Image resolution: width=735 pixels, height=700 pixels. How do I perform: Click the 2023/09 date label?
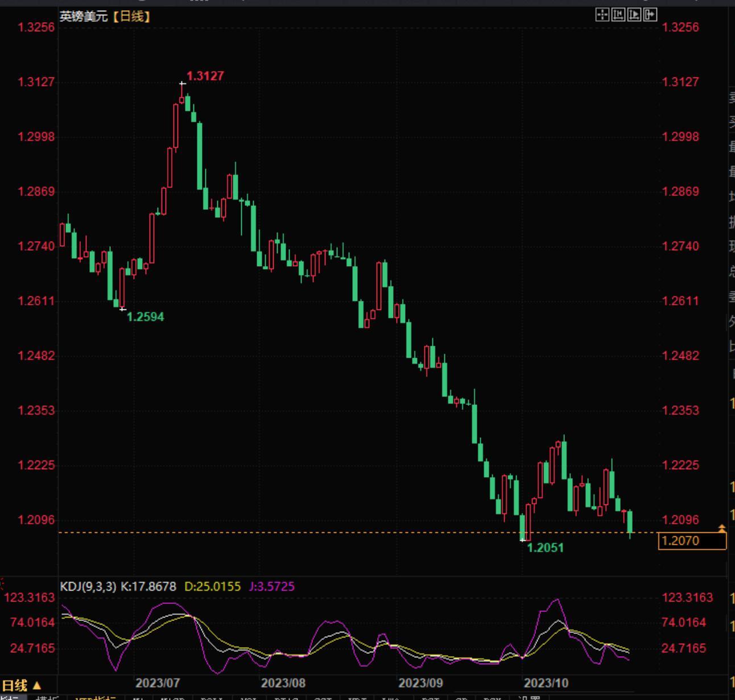click(x=420, y=683)
